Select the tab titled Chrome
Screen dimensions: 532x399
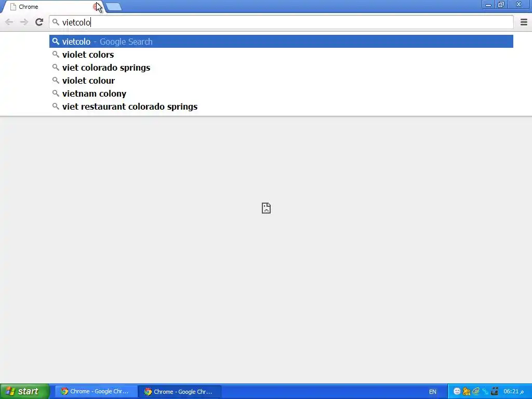[x=52, y=7]
